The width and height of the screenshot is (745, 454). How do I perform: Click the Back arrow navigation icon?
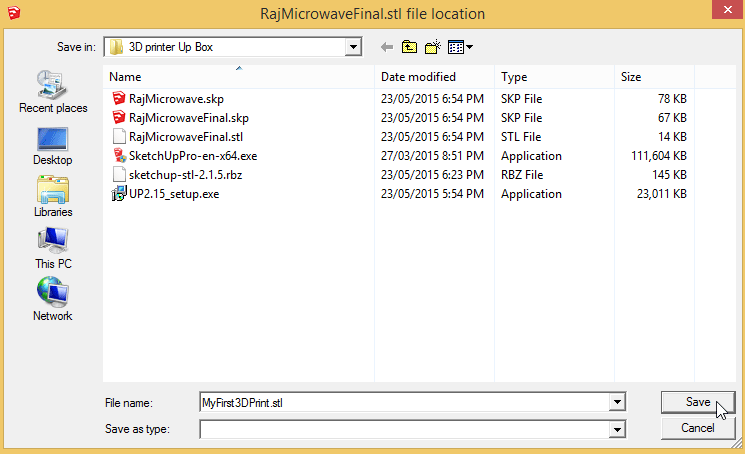point(387,47)
